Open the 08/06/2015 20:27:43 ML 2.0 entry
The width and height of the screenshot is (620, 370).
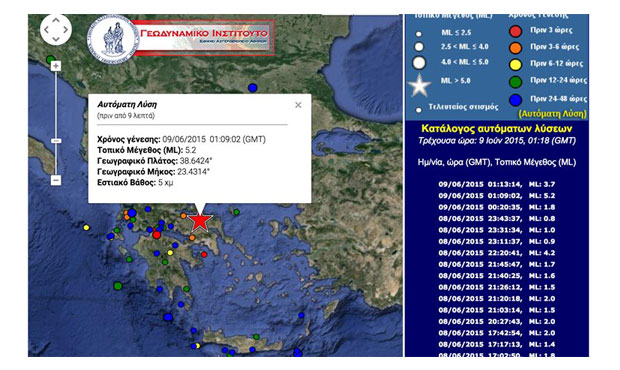(497, 322)
